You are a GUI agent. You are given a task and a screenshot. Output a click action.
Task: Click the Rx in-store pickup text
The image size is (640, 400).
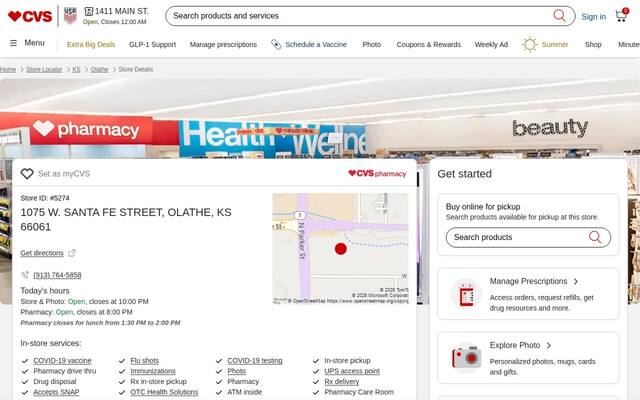[x=158, y=382]
